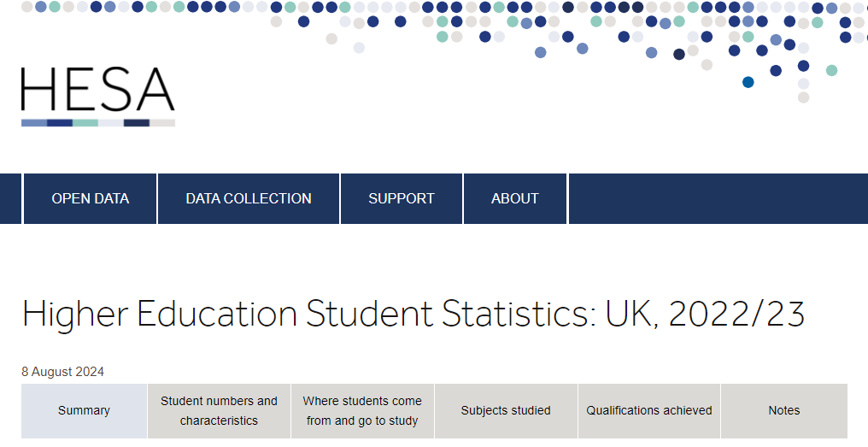Click the colored stripe under HESA logo
This screenshot has height=447, width=868.
(98, 123)
